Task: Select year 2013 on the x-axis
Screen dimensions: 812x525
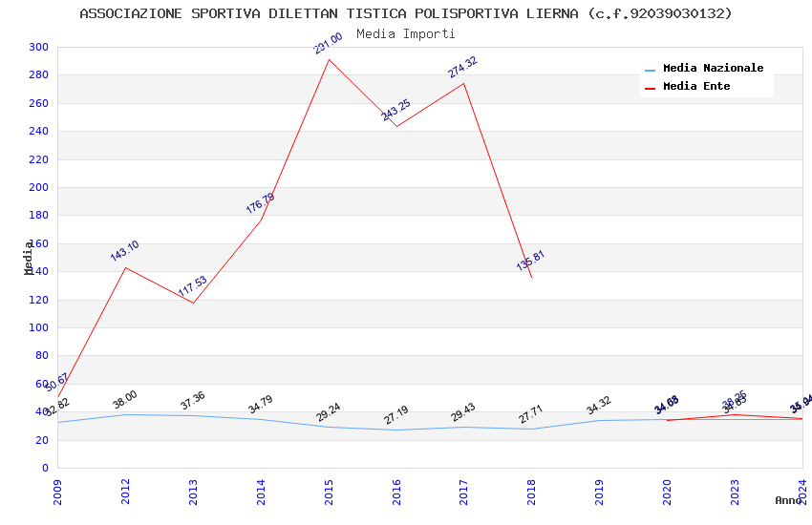Action: pos(193,493)
